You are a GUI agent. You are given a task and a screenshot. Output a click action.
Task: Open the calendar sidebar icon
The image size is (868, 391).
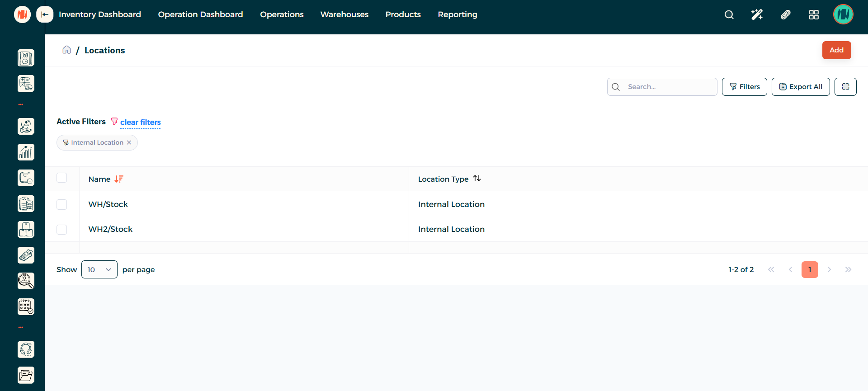click(26, 306)
